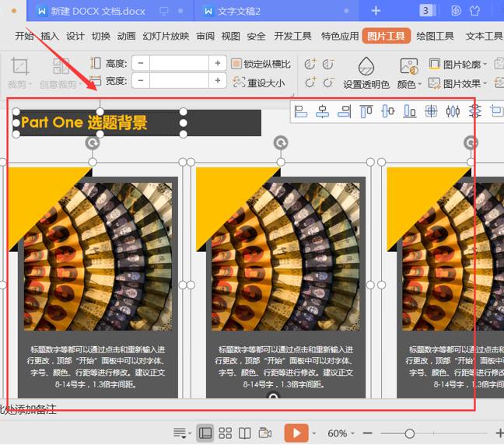Screen dimensions: 504x445
Task: Open the Animation (动画) ribbon tab
Action: coord(126,36)
